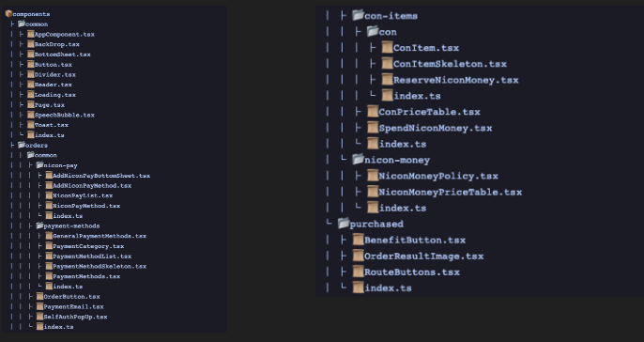Click the file icon next to PaymentMethods.tsx
Screen dimensions: 644x342
coord(49,276)
